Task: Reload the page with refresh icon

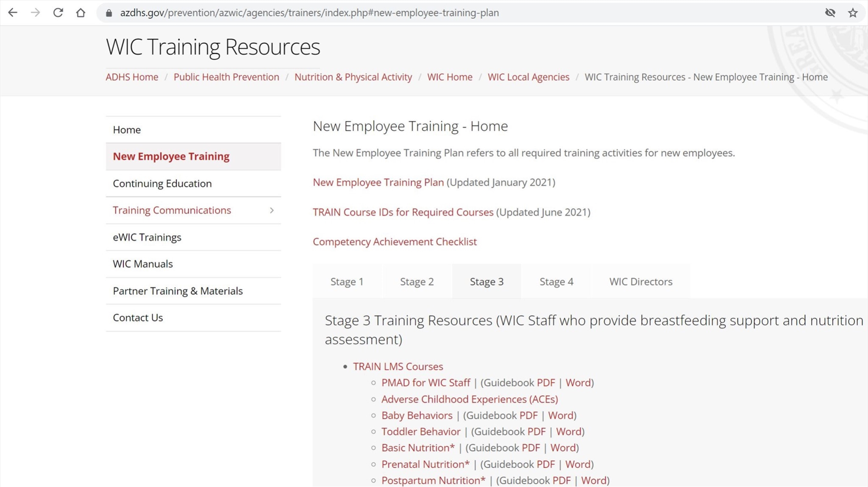Action: 58,13
